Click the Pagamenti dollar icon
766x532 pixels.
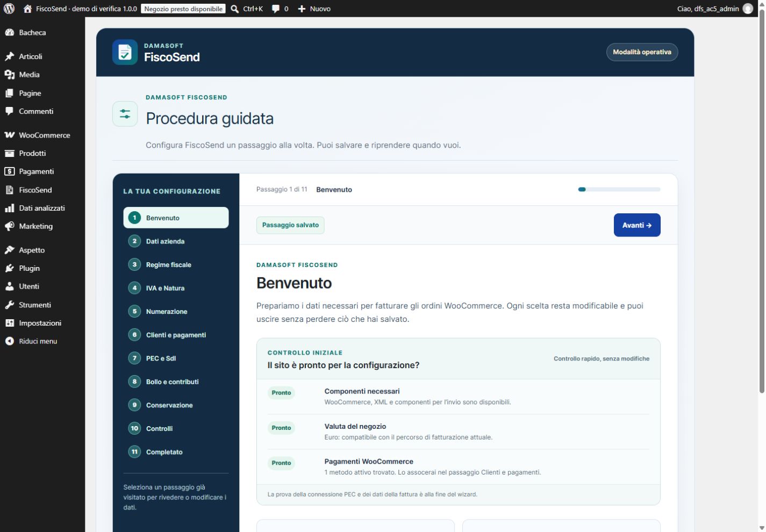tap(9, 171)
